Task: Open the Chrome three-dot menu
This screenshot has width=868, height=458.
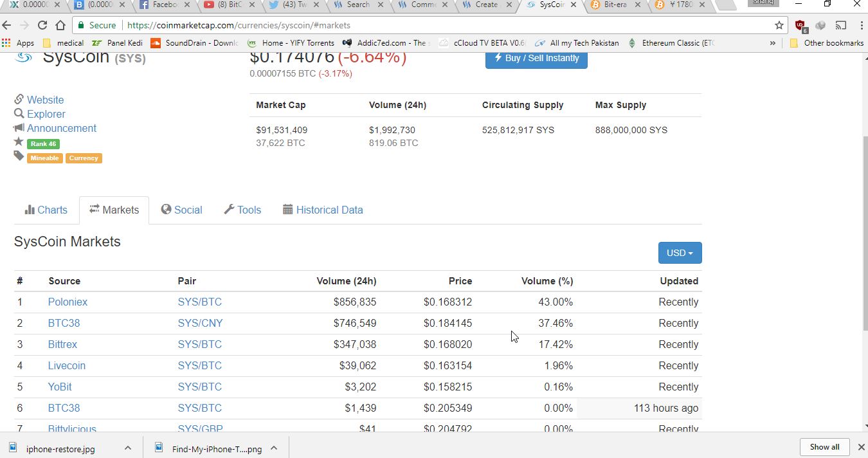Action: (x=860, y=26)
